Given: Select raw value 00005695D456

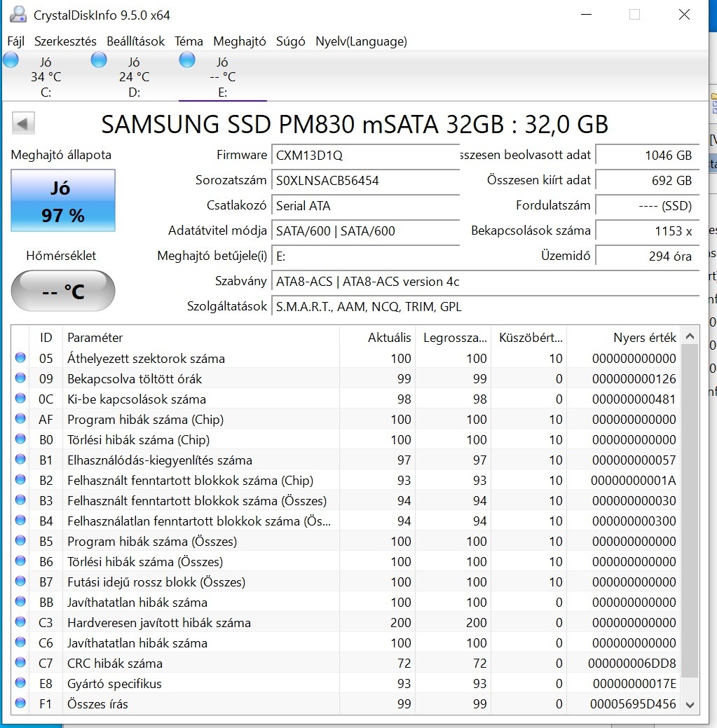Looking at the screenshot, I should click(x=633, y=704).
